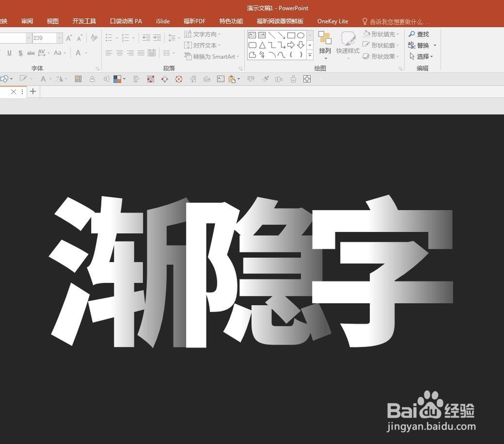Open the iSlide tab
Viewport: 504px width, 444px height.
(x=163, y=21)
